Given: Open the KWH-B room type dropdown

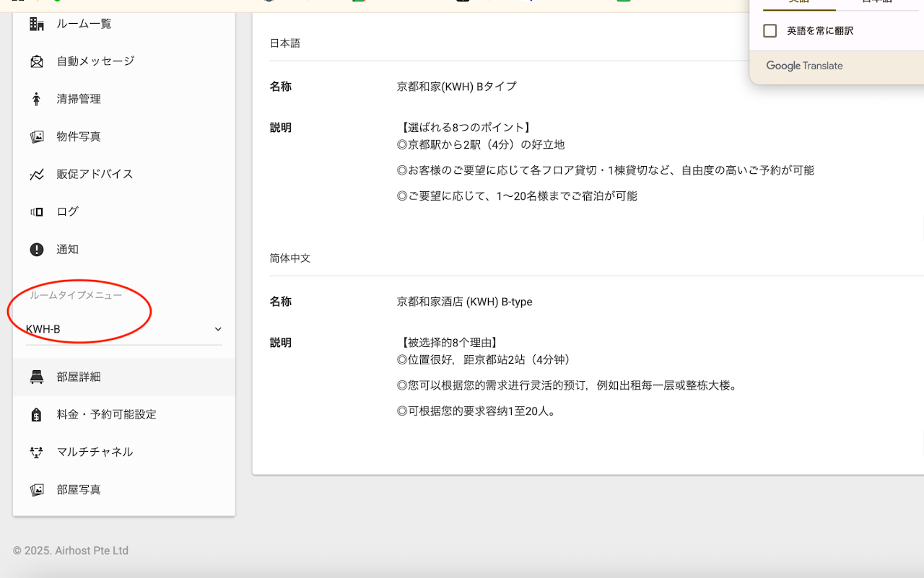Looking at the screenshot, I should [x=123, y=329].
